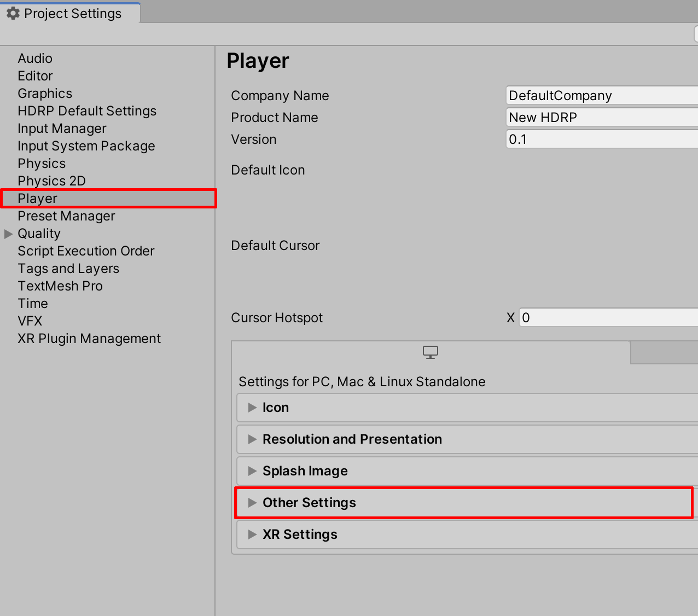Select the Player category in sidebar

click(x=37, y=199)
